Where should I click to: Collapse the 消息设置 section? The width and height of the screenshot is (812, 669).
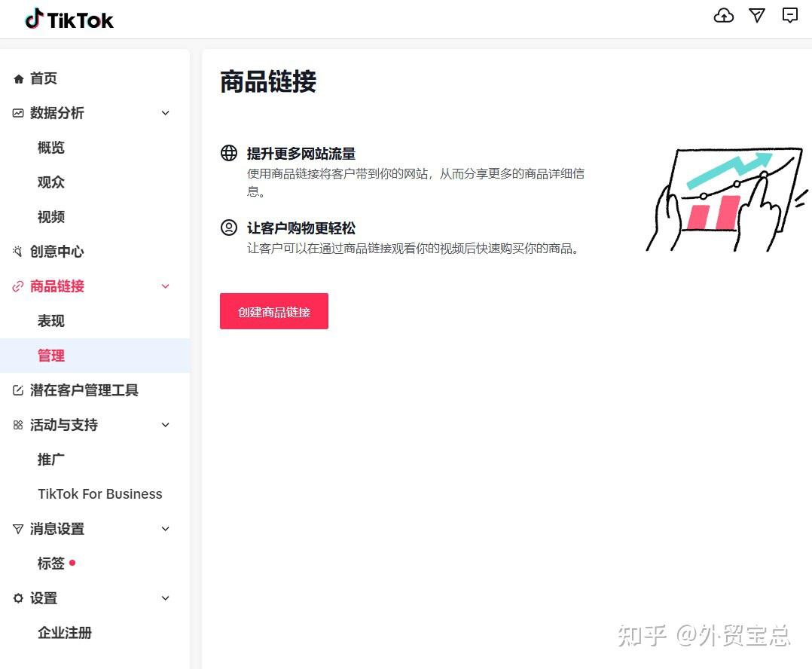point(165,529)
